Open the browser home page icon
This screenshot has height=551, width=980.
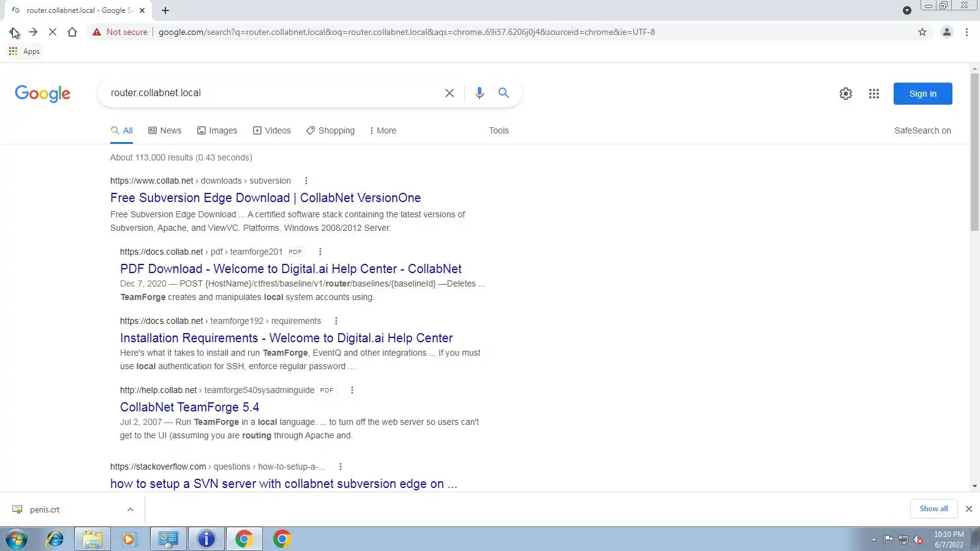pyautogui.click(x=72, y=32)
